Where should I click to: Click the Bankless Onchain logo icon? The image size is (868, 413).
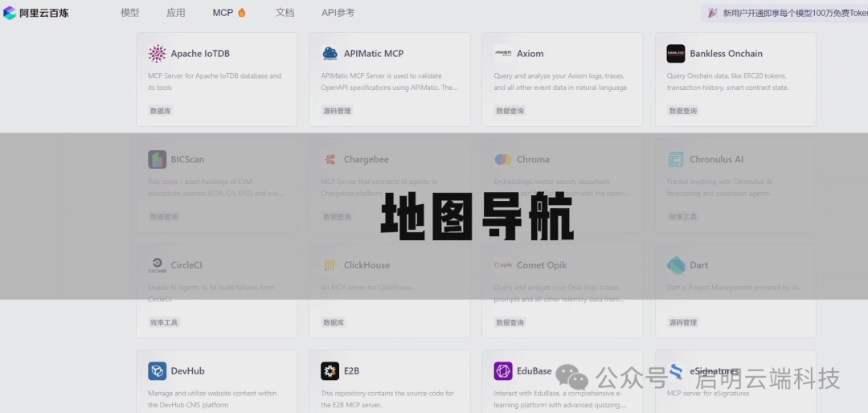(676, 54)
